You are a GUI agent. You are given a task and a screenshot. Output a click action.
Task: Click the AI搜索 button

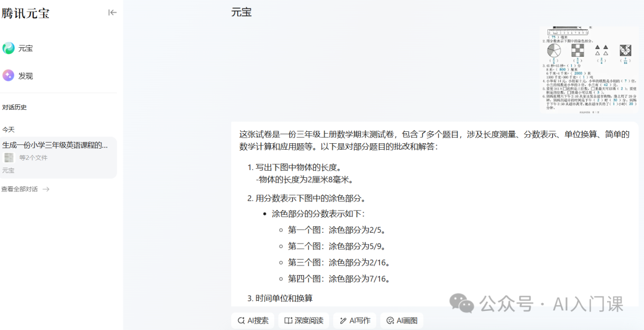(254, 320)
